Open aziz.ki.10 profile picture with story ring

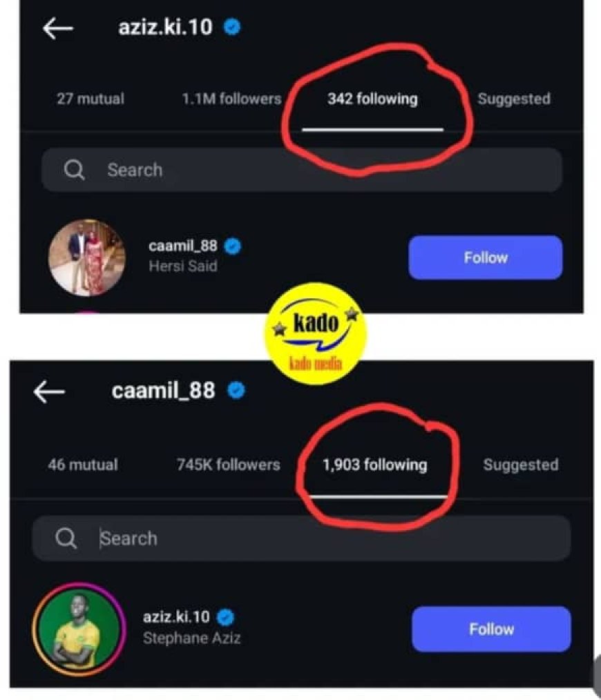[77, 628]
